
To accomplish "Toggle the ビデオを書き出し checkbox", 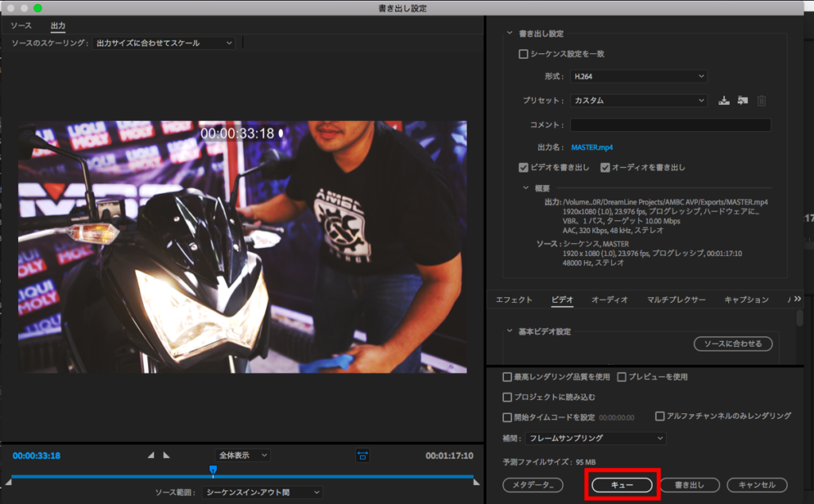I will (x=523, y=168).
